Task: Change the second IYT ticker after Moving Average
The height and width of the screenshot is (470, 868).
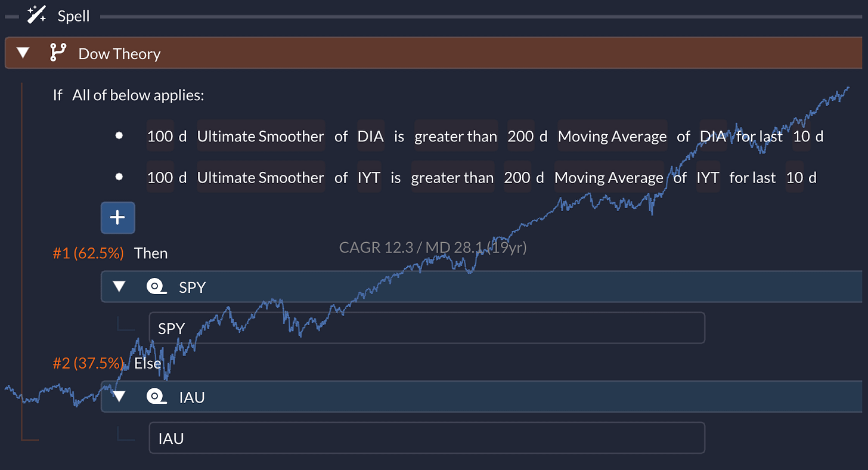Action: [708, 177]
